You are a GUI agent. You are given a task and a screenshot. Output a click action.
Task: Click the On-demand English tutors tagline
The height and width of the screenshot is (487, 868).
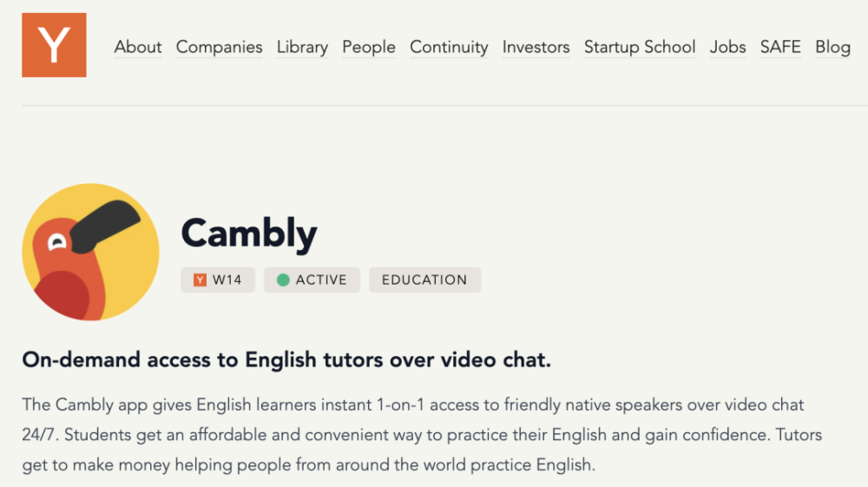pyautogui.click(x=286, y=359)
